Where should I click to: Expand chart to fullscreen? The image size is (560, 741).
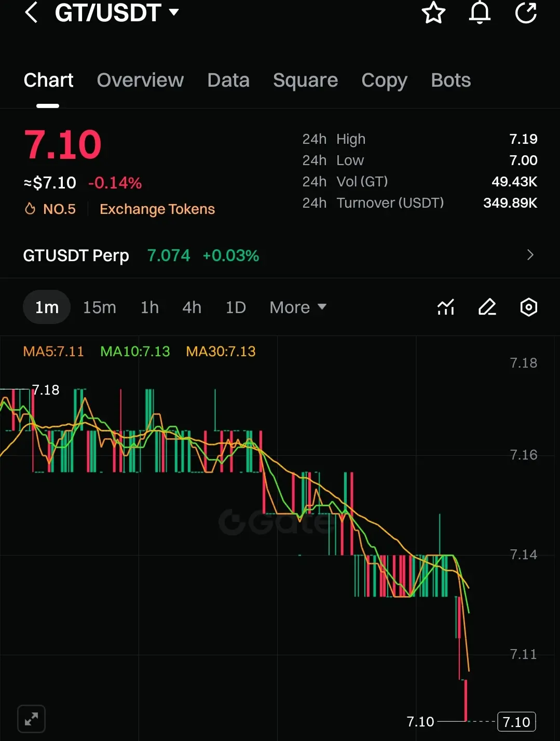point(31,719)
